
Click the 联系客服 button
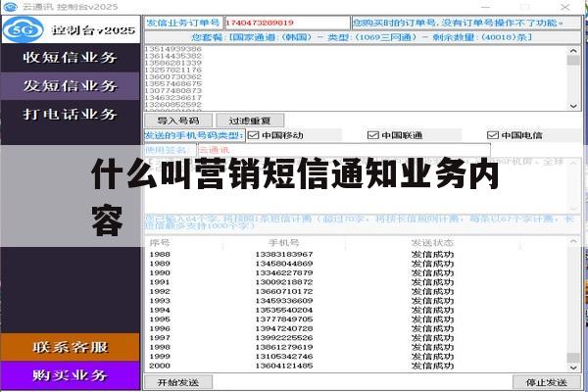pyautogui.click(x=71, y=347)
